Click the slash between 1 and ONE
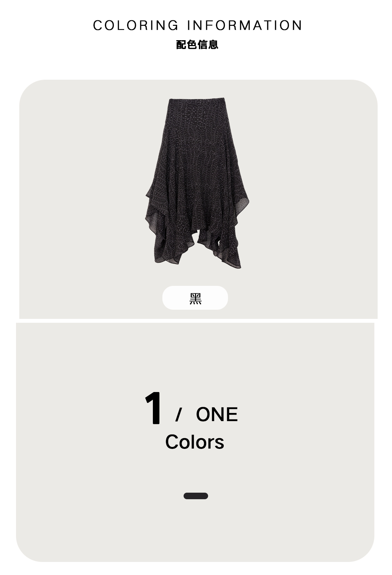This screenshot has height=575, width=392. pyautogui.click(x=178, y=415)
